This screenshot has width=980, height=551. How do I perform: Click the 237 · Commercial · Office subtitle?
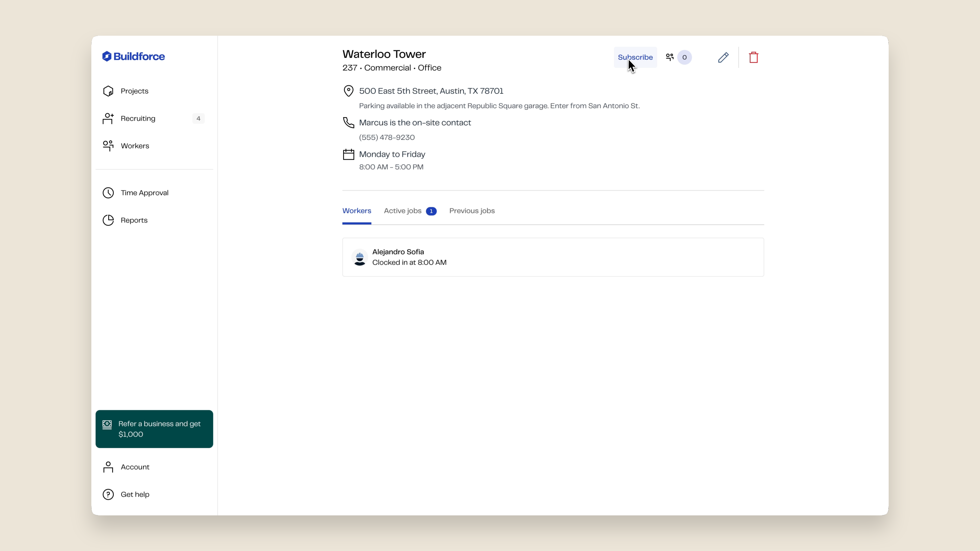pos(392,68)
